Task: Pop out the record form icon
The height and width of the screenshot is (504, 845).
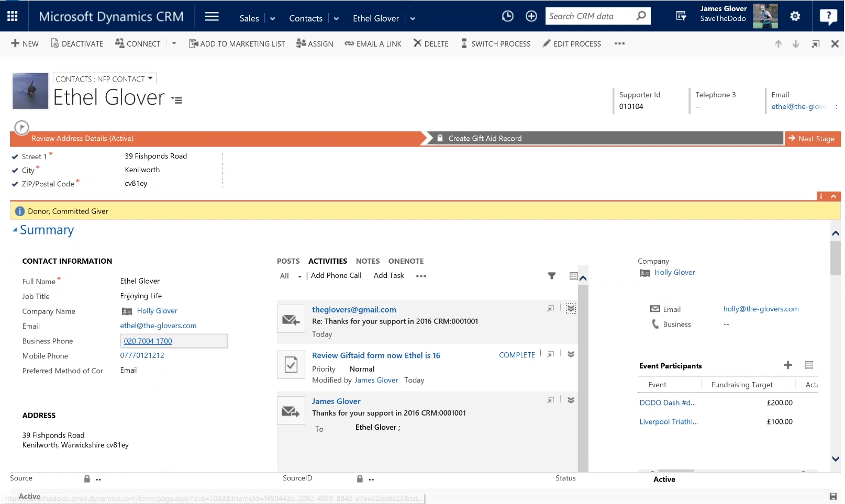Action: click(815, 44)
